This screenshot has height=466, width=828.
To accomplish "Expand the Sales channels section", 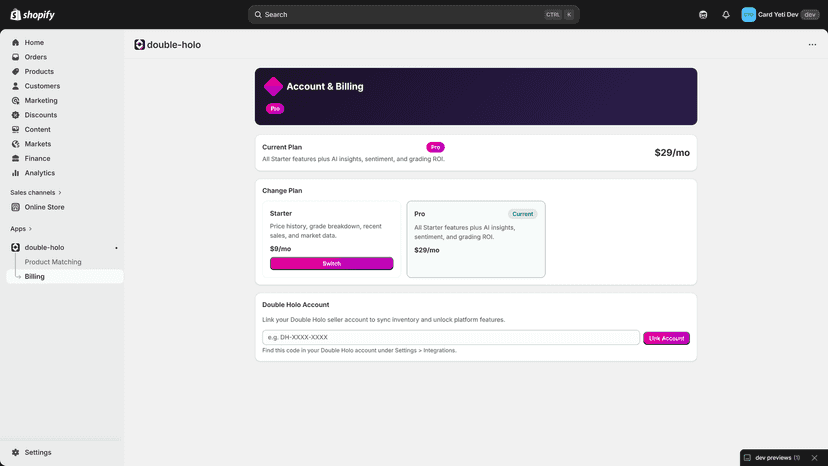I will pyautogui.click(x=36, y=193).
